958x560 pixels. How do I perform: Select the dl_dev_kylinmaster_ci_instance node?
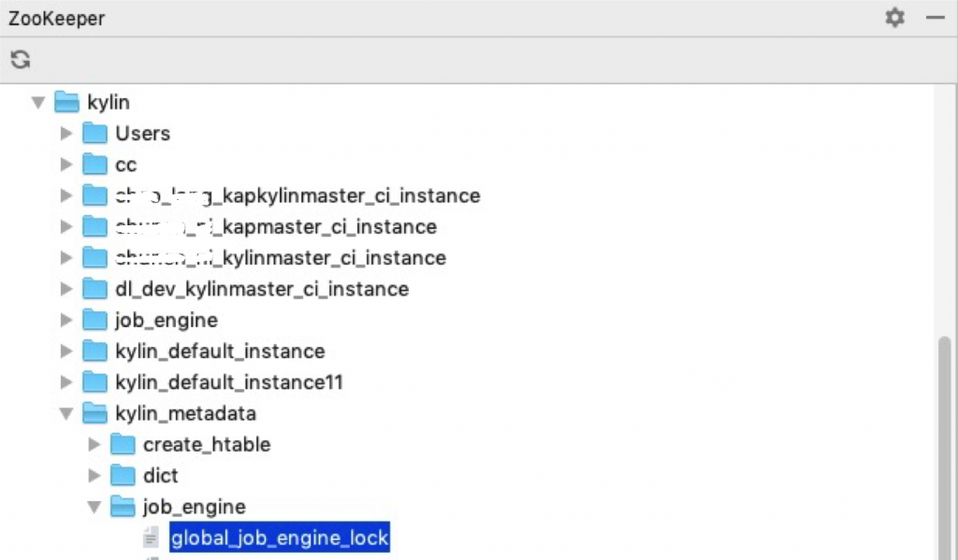[x=262, y=289]
